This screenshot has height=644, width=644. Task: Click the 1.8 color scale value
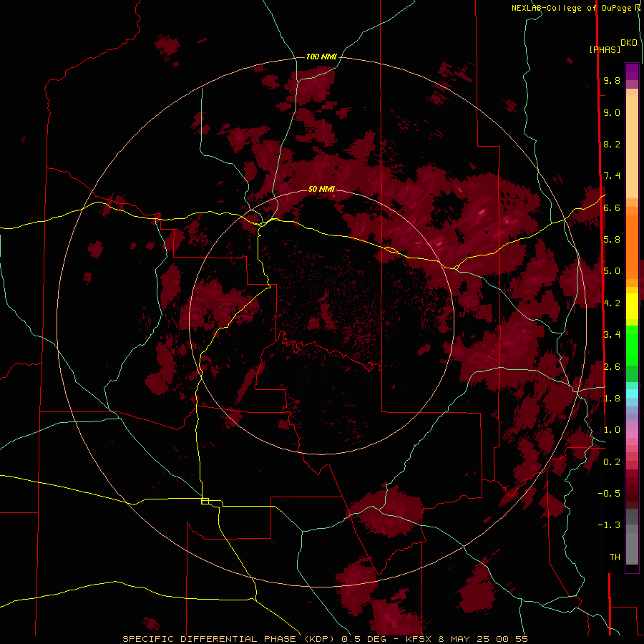coord(612,399)
